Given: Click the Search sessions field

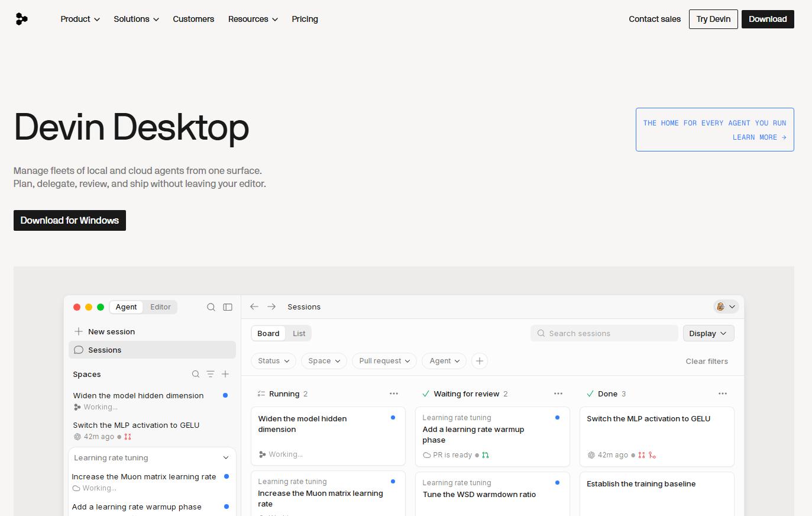Looking at the screenshot, I should (604, 333).
